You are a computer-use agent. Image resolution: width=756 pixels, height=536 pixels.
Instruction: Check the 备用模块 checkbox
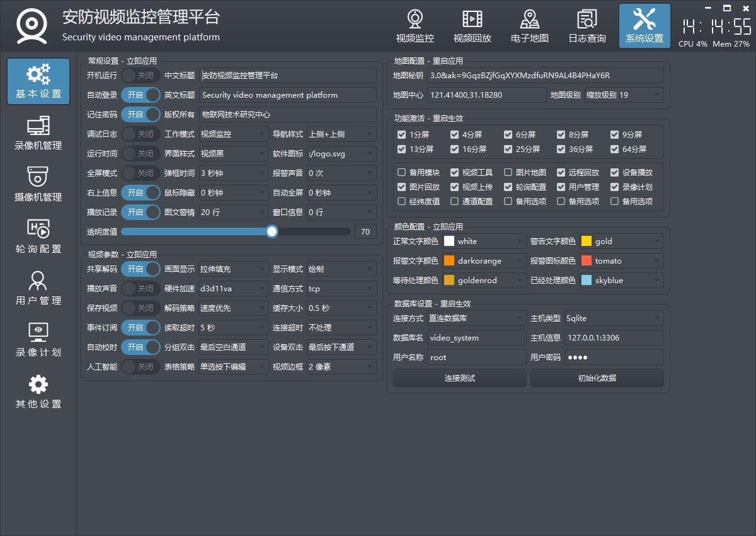(402, 173)
